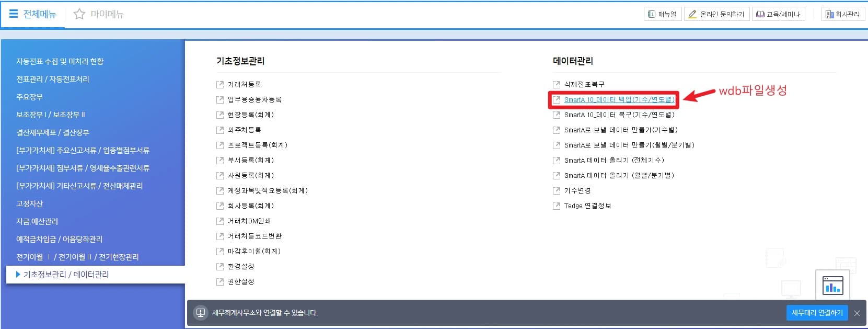Close the 세무회계사무소 notification bar
This screenshot has width=868, height=329.
[857, 313]
